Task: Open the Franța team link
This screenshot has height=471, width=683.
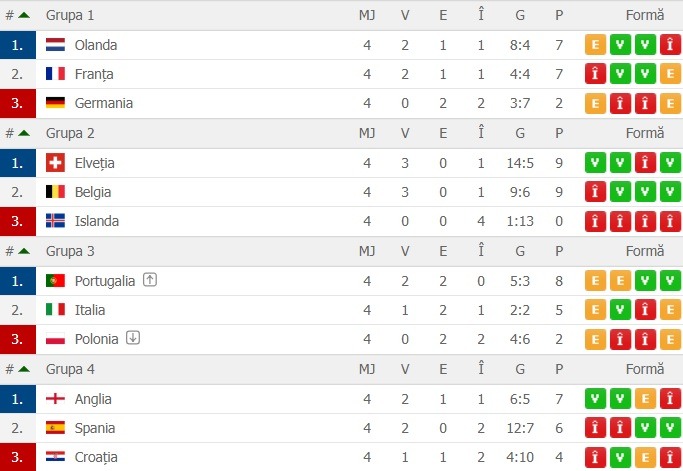Action: 94,74
